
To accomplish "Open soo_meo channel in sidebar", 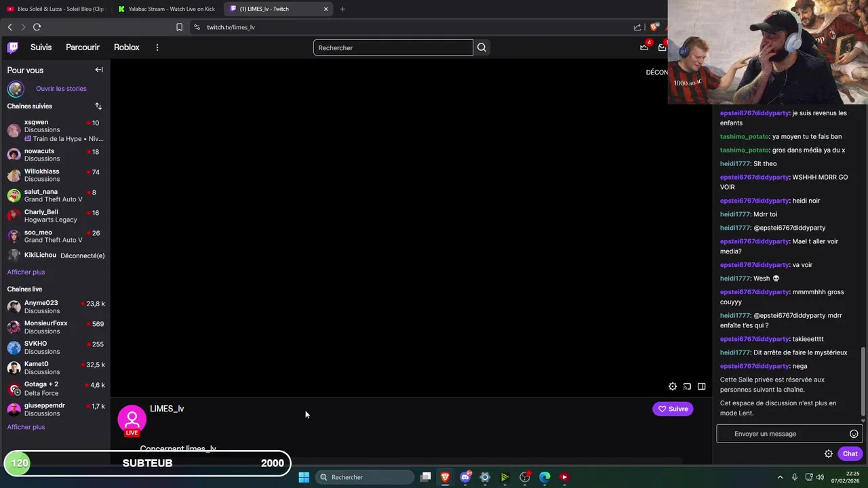I will [55, 236].
